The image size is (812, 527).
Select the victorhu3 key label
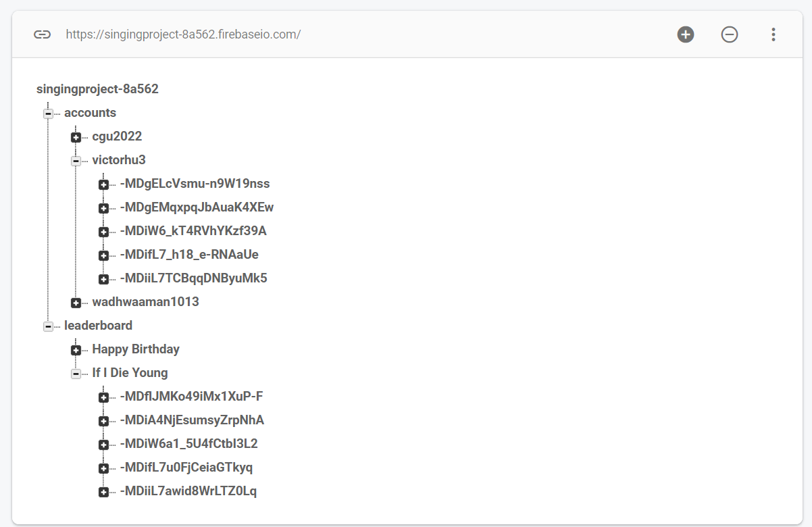click(119, 160)
